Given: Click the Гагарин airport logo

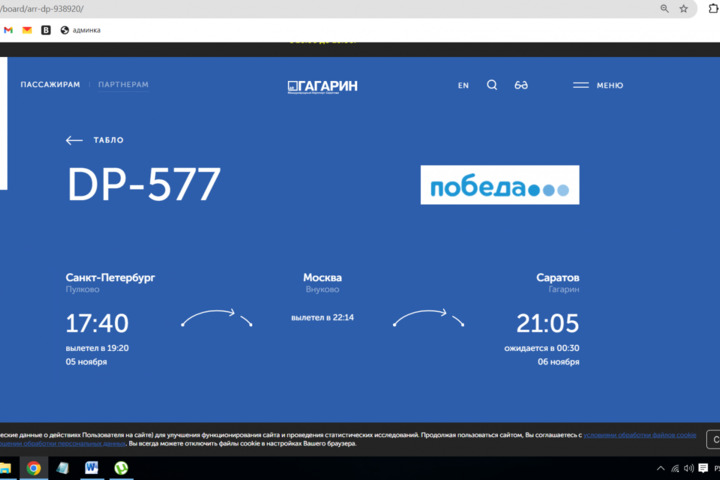Looking at the screenshot, I should pyautogui.click(x=322, y=86).
